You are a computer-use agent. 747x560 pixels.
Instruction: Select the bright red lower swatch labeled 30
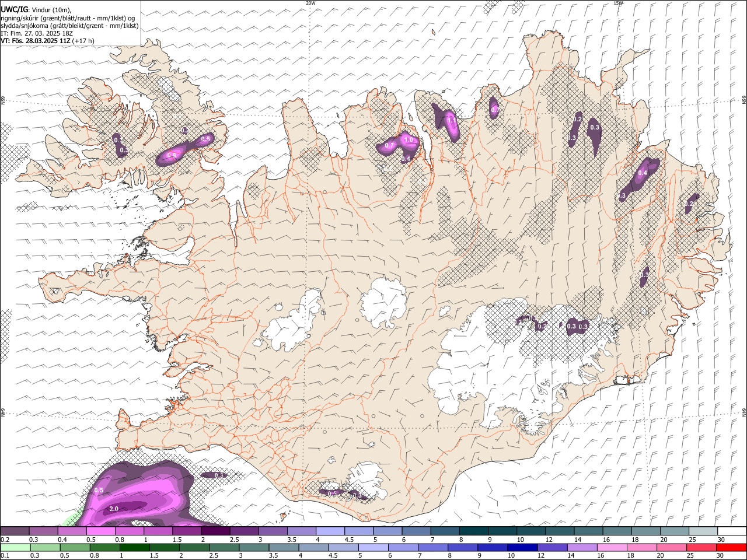[731, 547]
